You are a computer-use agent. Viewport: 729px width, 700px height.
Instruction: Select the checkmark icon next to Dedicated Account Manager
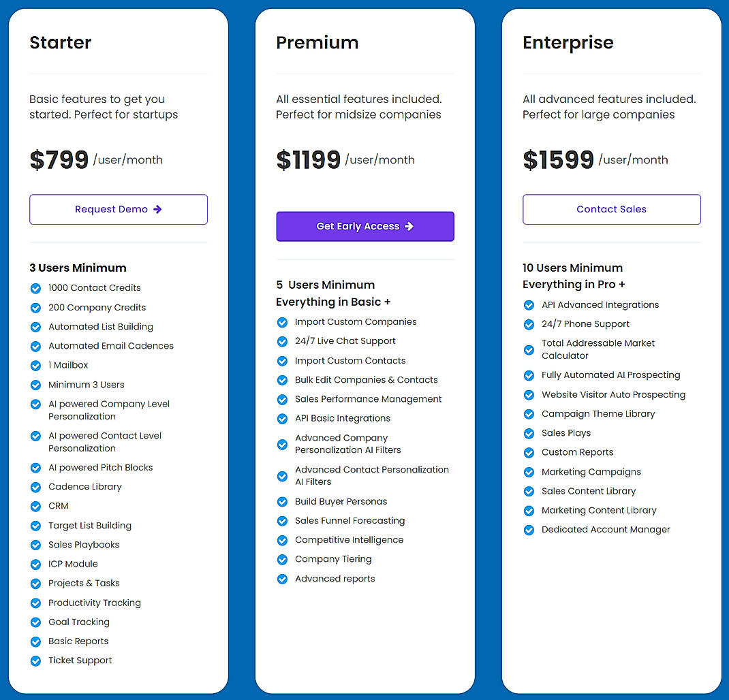pyautogui.click(x=529, y=530)
